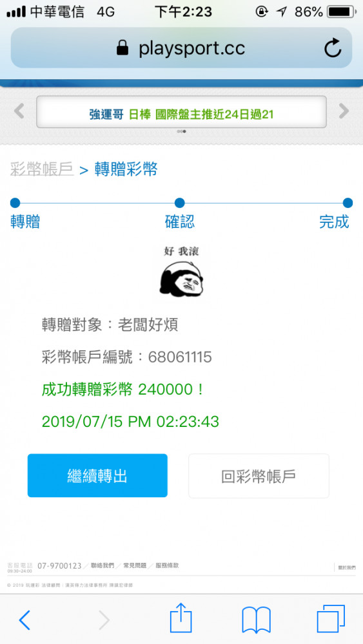Click the 繼續轉出 button
363x644 pixels.
(97, 476)
